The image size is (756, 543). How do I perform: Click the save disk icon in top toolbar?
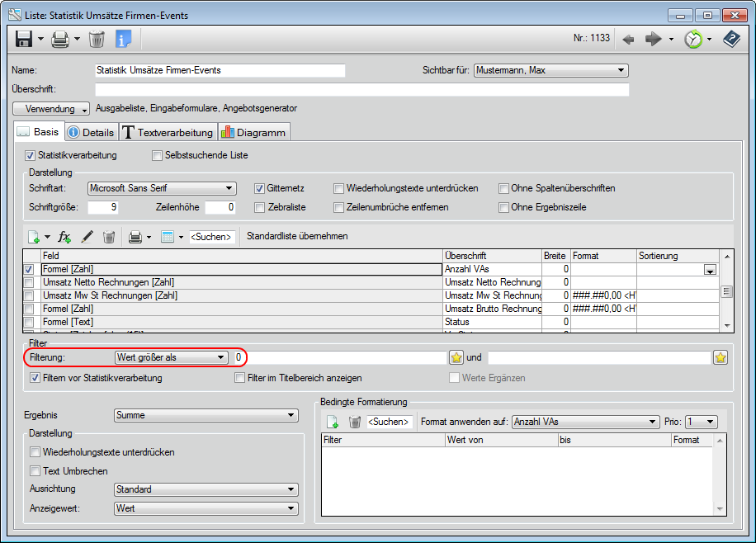pyautogui.click(x=23, y=39)
